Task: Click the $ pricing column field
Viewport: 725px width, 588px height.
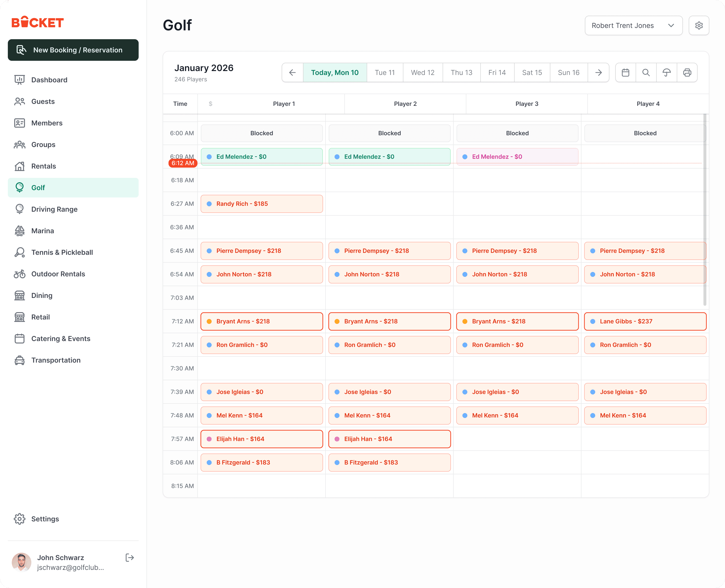Action: [x=211, y=104]
